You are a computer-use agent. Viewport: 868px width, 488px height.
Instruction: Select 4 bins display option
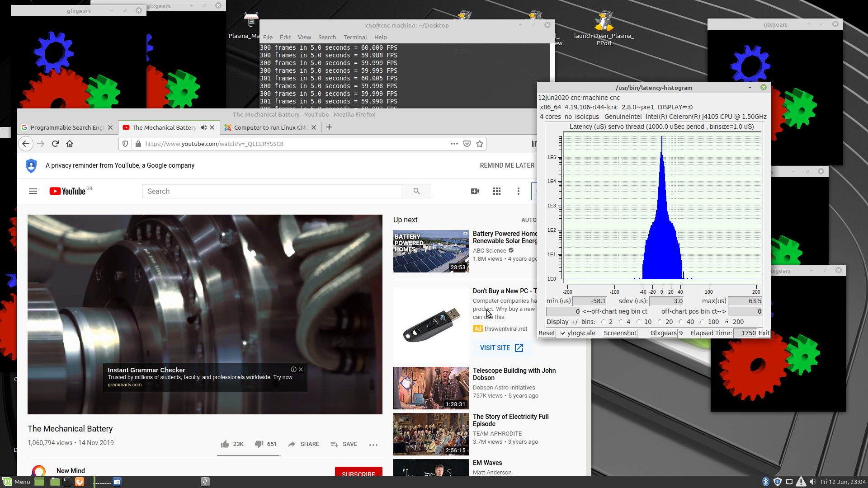(621, 322)
